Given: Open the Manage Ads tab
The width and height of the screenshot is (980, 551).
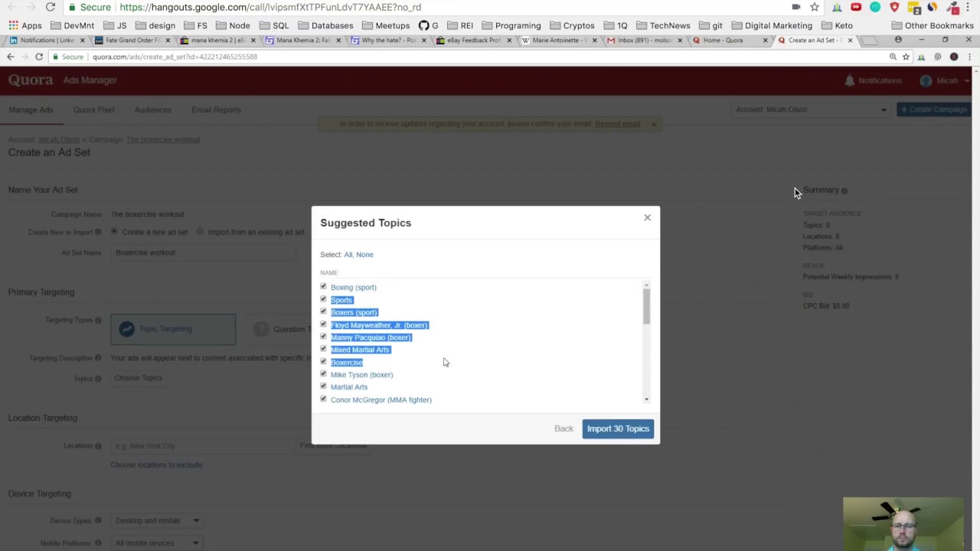Looking at the screenshot, I should pos(31,109).
